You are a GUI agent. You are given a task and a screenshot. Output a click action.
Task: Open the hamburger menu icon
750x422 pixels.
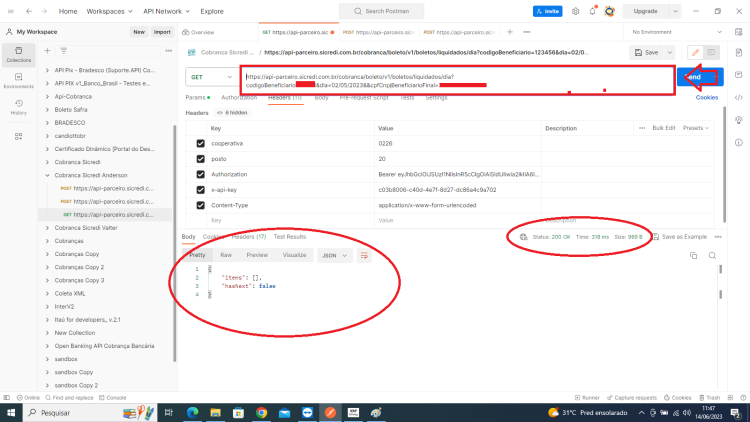(11, 11)
